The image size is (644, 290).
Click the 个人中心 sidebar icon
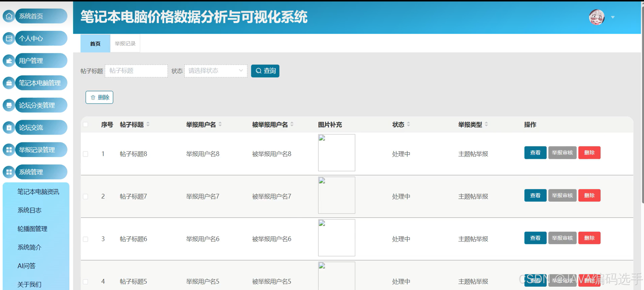coord(9,38)
